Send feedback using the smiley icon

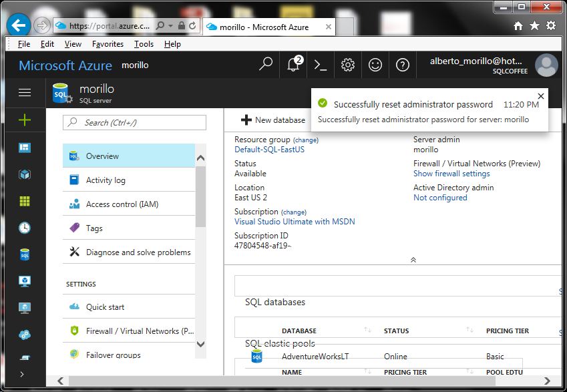coord(375,65)
